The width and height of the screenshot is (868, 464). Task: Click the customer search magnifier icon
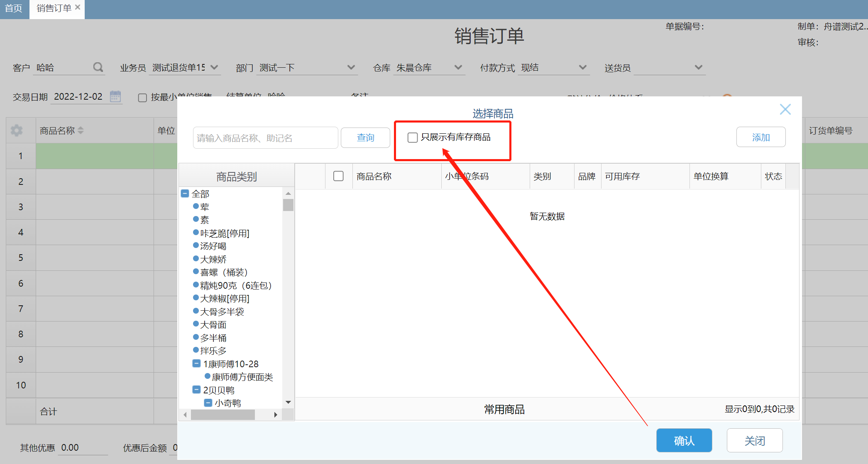(x=98, y=67)
